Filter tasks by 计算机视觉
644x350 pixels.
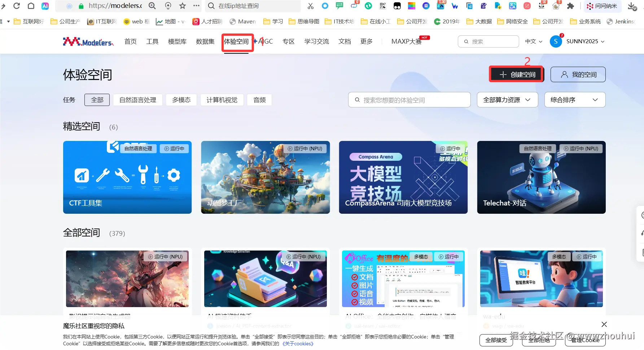pos(222,100)
